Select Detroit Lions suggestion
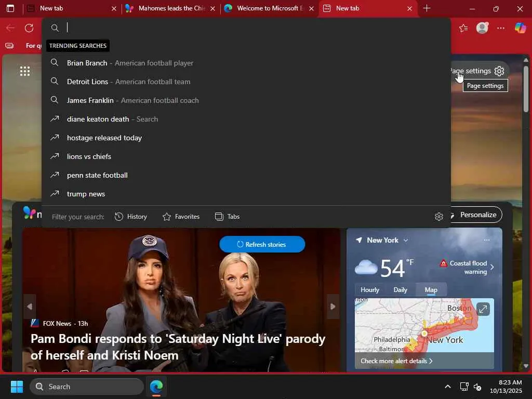This screenshot has height=399, width=532. coord(246,82)
